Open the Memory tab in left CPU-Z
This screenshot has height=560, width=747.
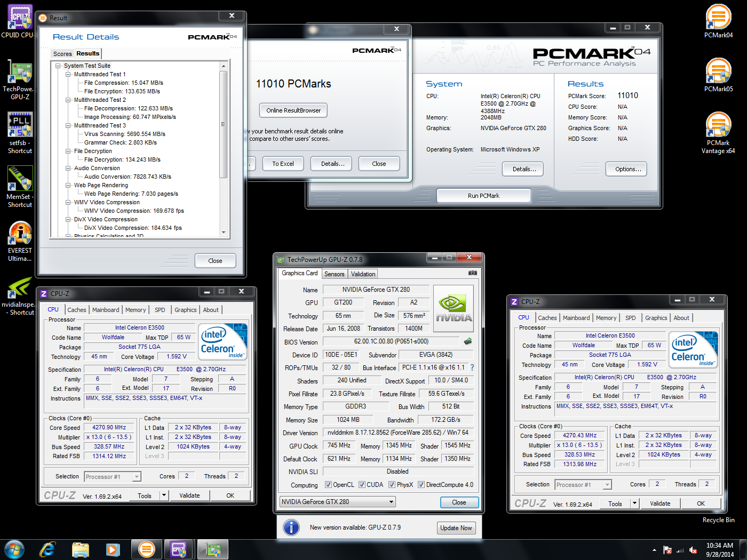136,310
